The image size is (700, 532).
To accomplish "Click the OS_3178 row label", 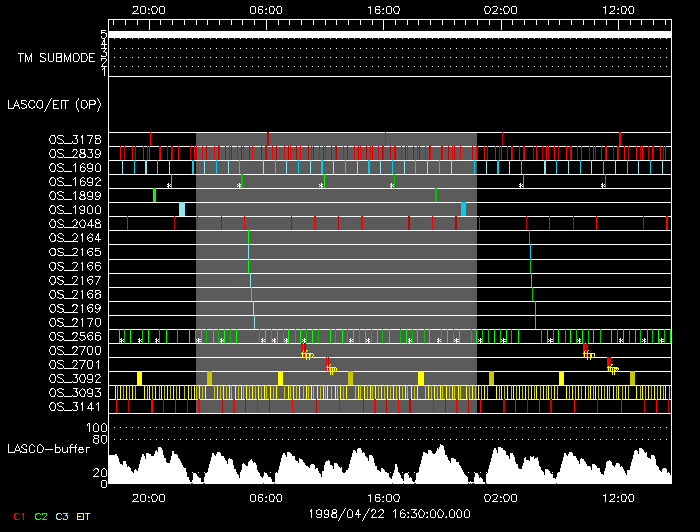I will coord(75,139).
